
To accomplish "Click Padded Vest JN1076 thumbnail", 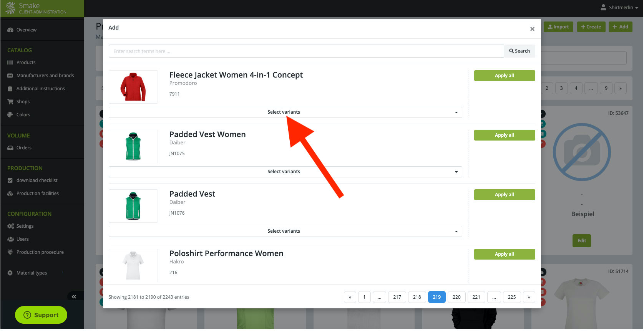I will 133,206.
